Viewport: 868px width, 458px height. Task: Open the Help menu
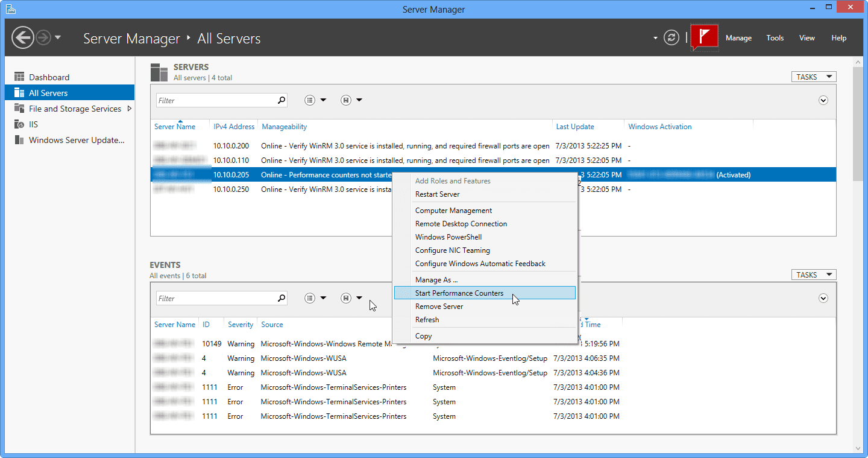[x=839, y=38]
